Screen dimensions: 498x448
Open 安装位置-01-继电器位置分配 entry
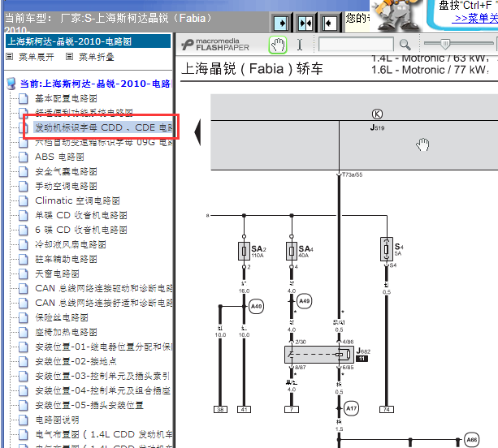click(103, 347)
